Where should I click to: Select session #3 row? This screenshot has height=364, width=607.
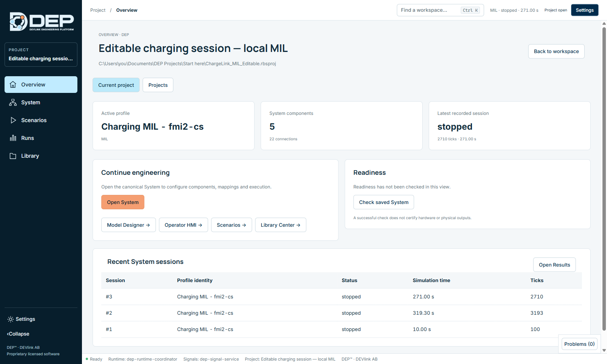click(341, 297)
